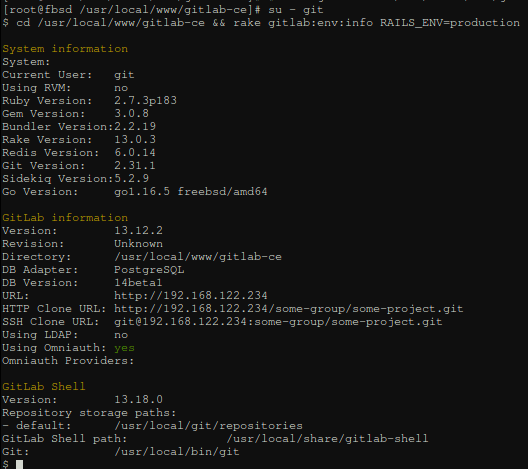The image size is (528, 469).
Task: Click the GitLab Shell version 13.18.0
Action: [x=138, y=400]
